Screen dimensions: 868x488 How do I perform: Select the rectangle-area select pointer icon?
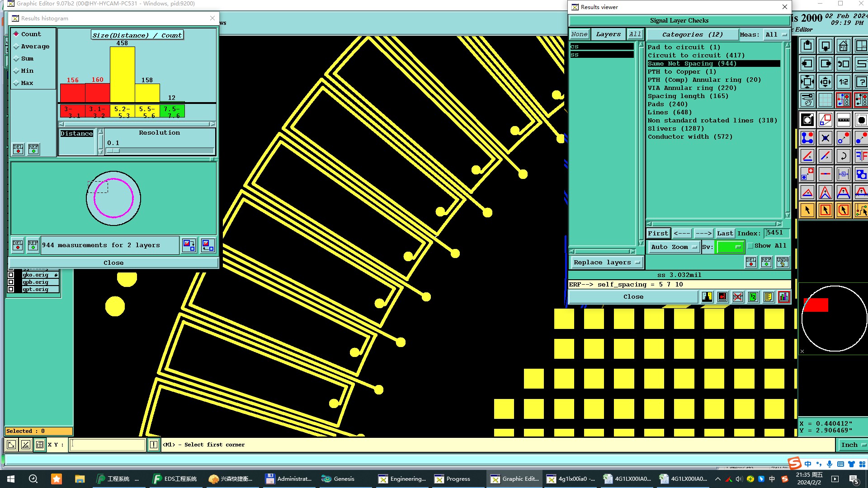click(x=826, y=210)
